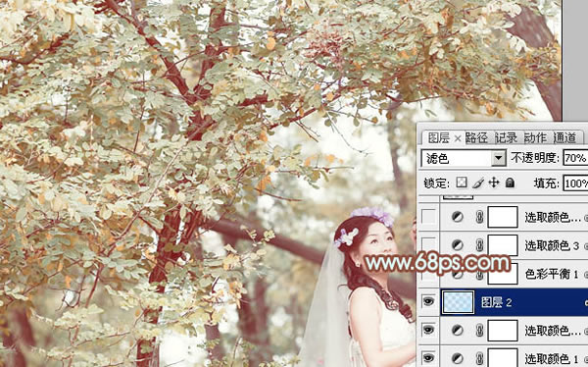
Task: Enable lock all padlock icon
Action: tap(510, 183)
